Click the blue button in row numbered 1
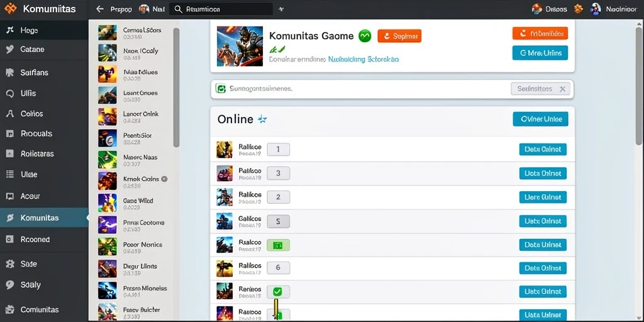The width and height of the screenshot is (644, 322). pos(543,150)
